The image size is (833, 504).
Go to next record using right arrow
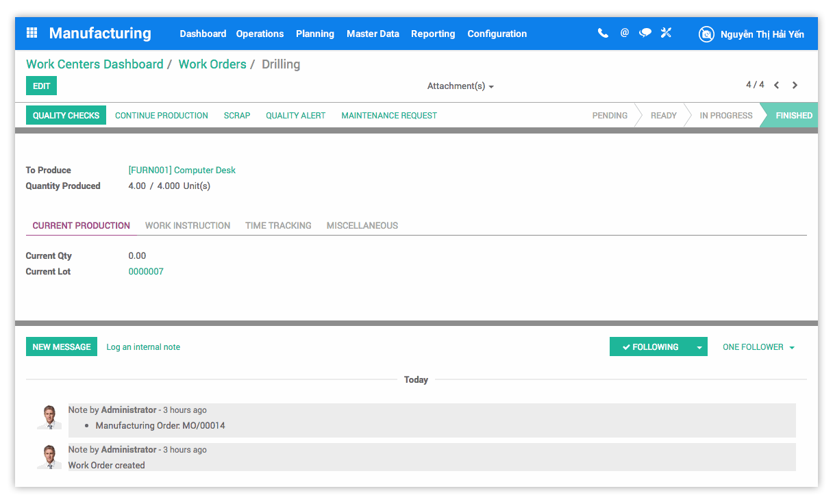tap(795, 85)
